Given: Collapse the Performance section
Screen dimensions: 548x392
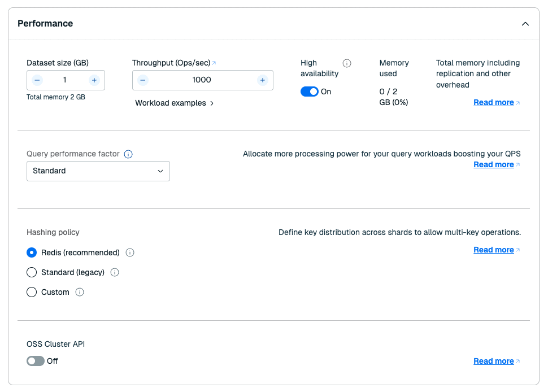Looking at the screenshot, I should point(525,24).
